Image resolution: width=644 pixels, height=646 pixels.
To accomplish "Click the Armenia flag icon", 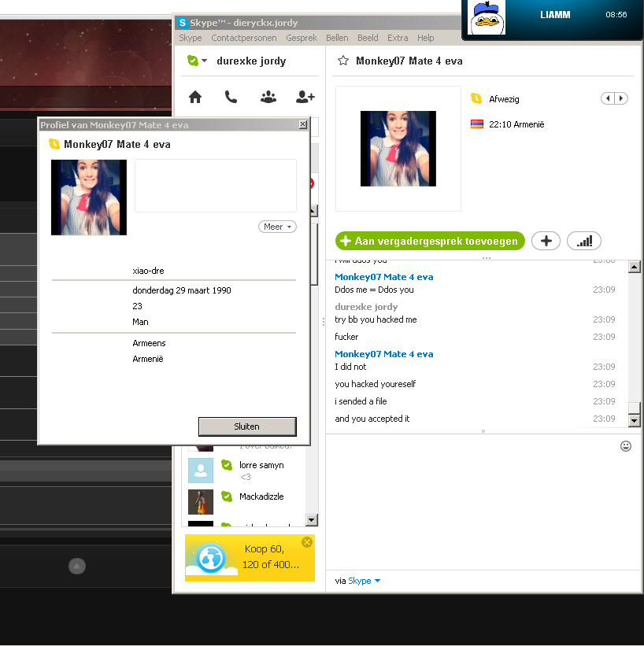I will pyautogui.click(x=477, y=124).
